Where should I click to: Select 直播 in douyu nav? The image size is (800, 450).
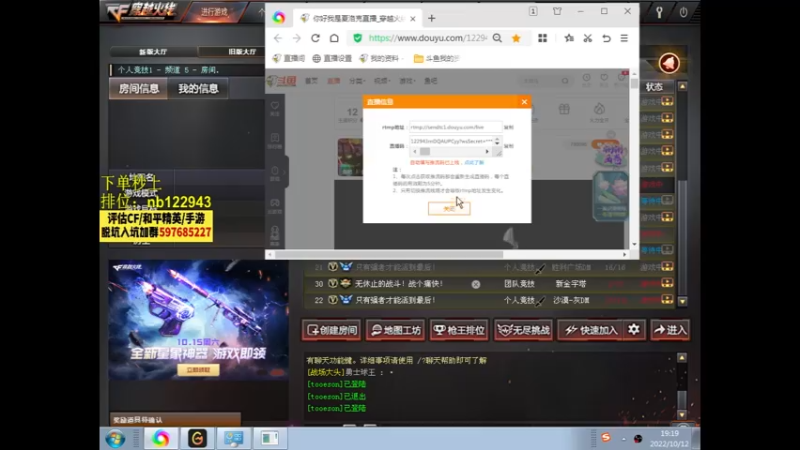333,81
